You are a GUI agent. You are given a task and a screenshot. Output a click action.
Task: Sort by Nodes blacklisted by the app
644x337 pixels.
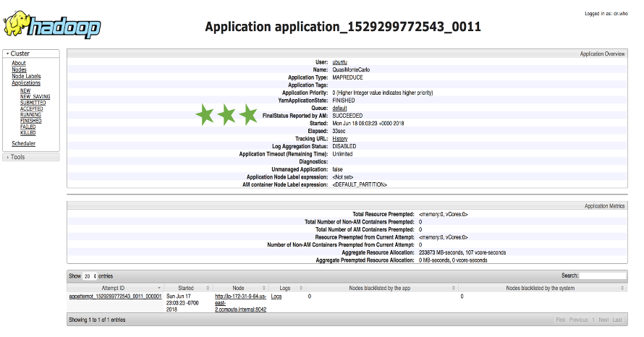[x=381, y=288]
